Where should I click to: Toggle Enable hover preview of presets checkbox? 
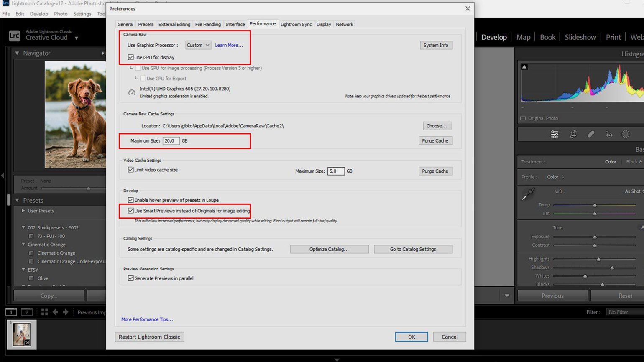131,200
